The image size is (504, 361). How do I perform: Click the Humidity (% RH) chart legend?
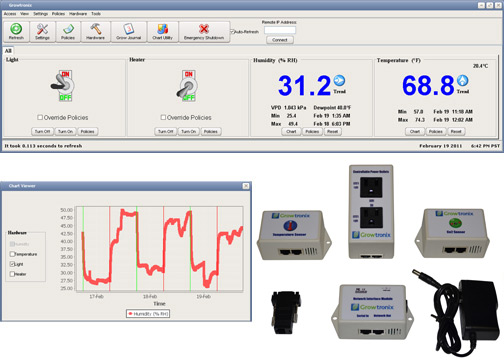point(148,314)
